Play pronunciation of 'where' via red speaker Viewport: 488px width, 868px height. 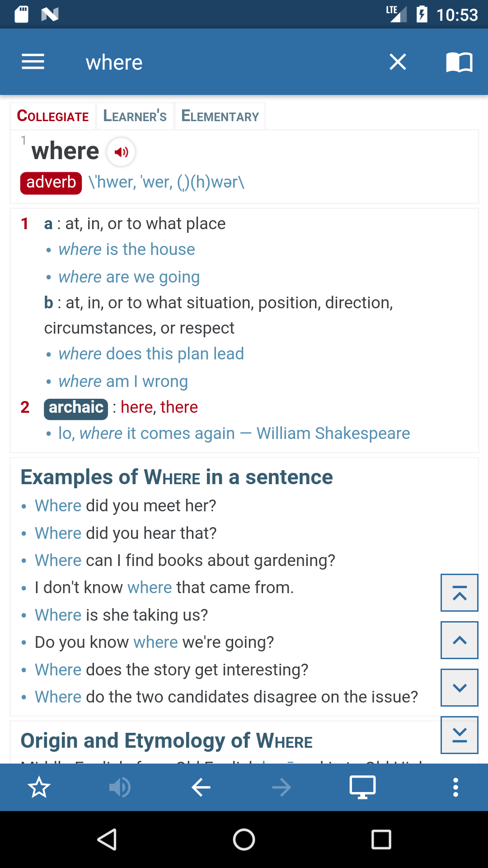tap(121, 152)
